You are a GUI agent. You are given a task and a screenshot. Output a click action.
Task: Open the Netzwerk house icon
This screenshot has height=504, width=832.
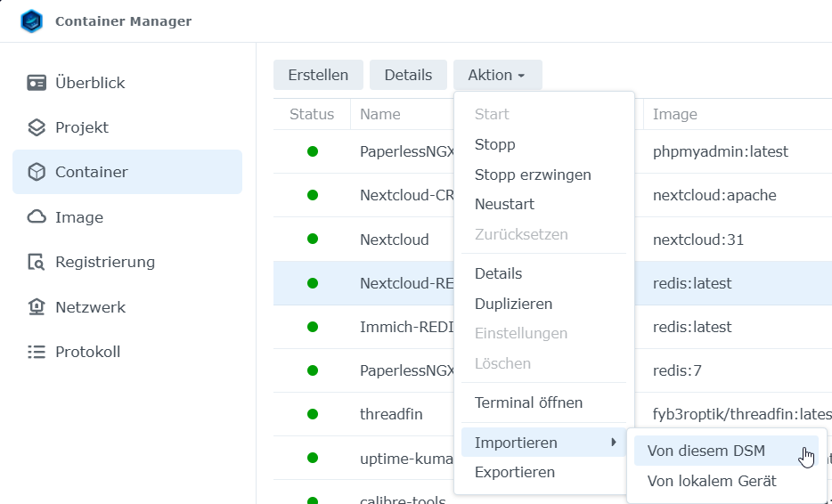pos(37,307)
